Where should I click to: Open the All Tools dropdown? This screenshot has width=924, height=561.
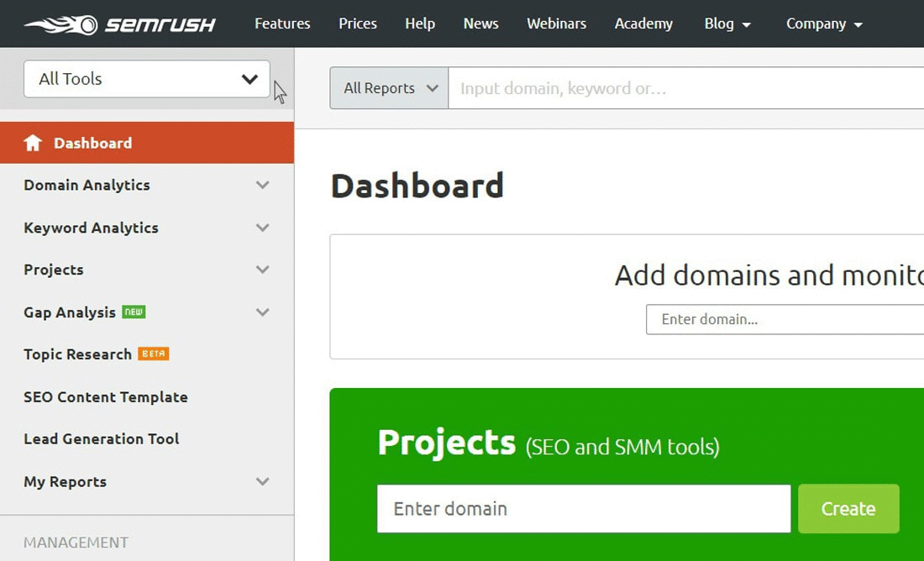pyautogui.click(x=147, y=79)
